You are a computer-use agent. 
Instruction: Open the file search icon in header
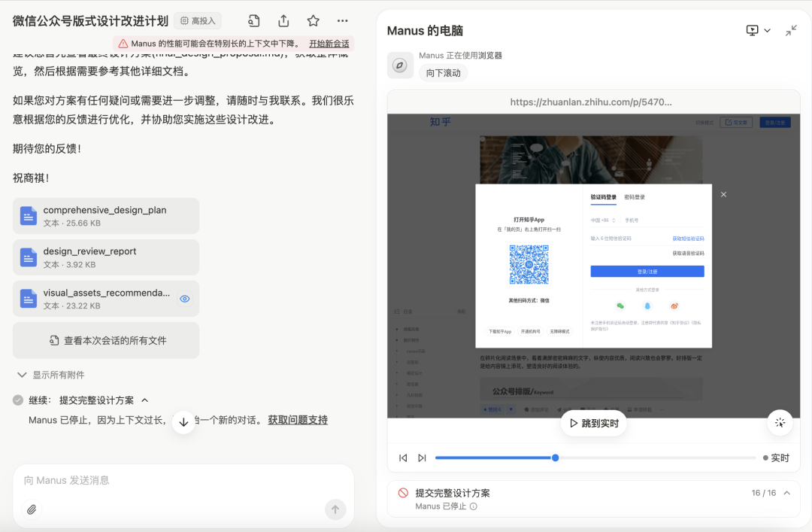(x=254, y=21)
